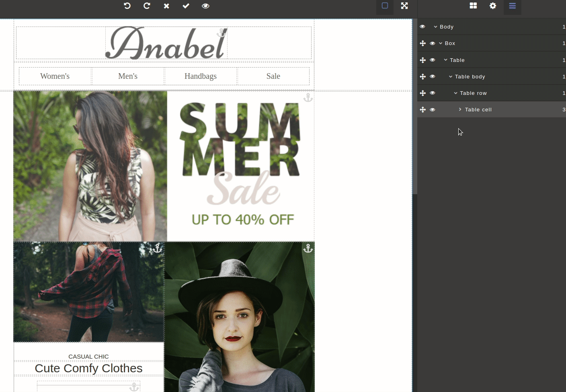Select the Body layer label
Screen dimensions: 566x392
pyautogui.click(x=447, y=27)
